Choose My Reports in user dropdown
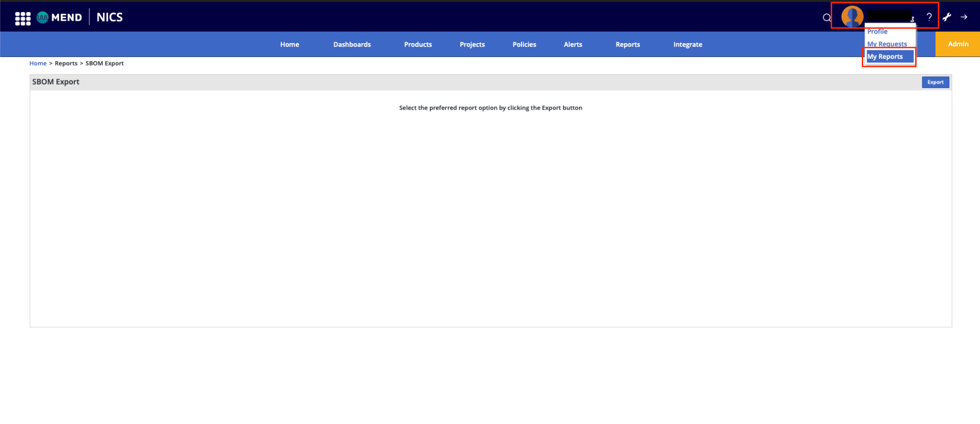This screenshot has height=424, width=980. (x=890, y=56)
